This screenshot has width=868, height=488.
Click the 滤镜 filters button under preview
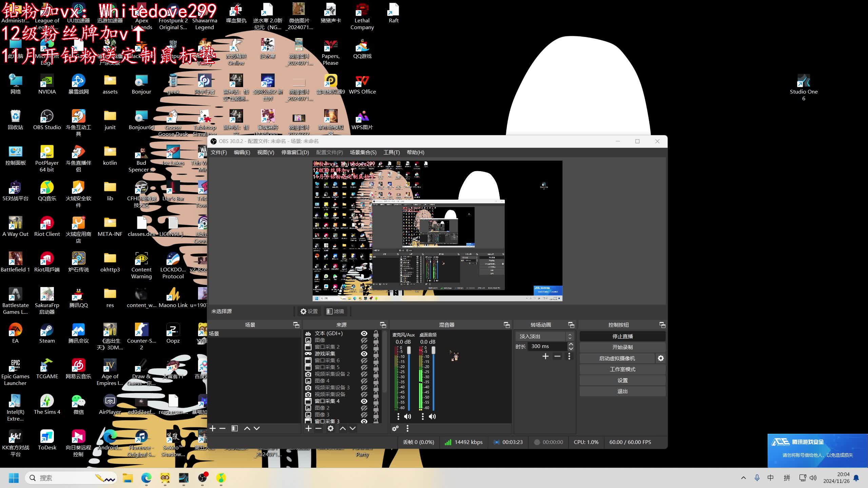[x=335, y=311]
